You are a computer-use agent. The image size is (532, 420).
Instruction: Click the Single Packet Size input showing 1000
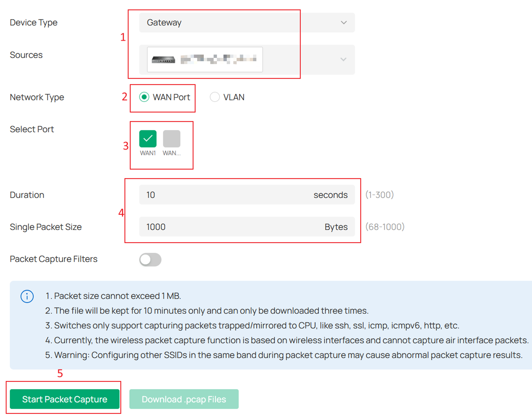[247, 227]
